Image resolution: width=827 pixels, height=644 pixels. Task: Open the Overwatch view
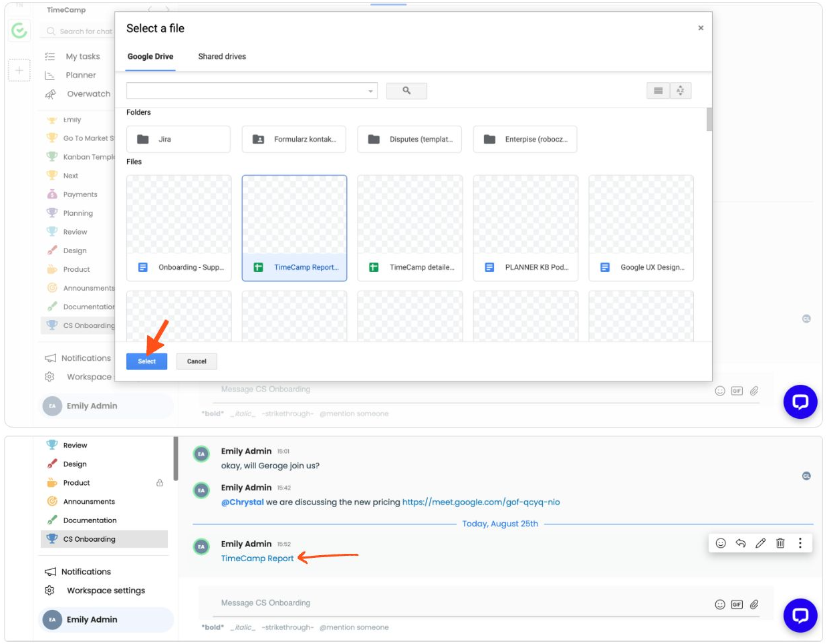coord(88,94)
